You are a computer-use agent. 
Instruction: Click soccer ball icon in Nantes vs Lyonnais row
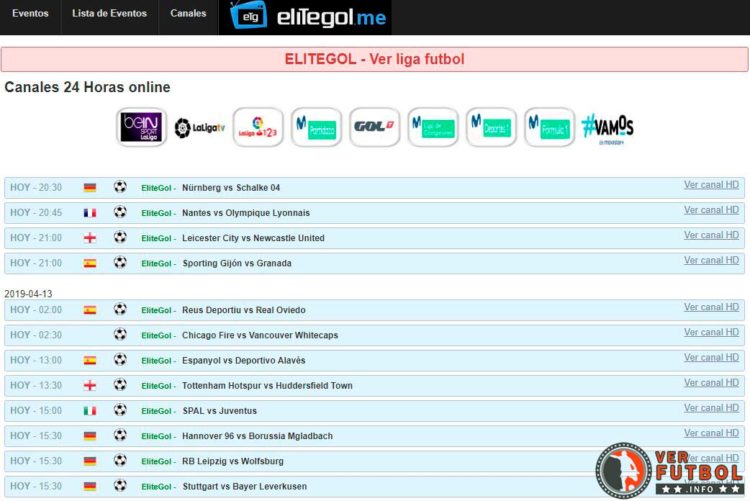point(120,212)
